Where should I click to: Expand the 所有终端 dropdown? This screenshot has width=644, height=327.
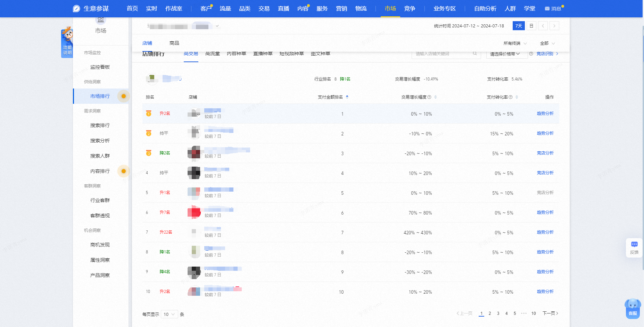coord(515,43)
